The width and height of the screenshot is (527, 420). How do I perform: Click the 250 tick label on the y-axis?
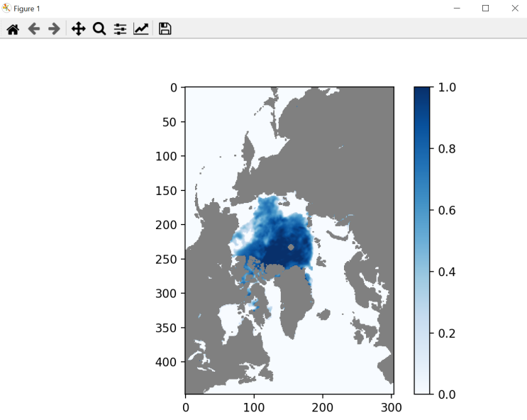(x=168, y=259)
